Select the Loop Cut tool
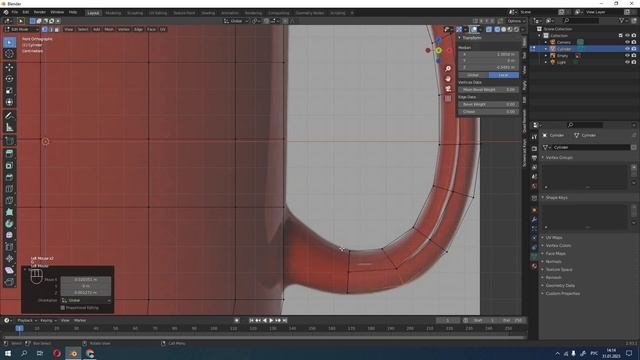The image size is (640, 360). click(x=9, y=189)
